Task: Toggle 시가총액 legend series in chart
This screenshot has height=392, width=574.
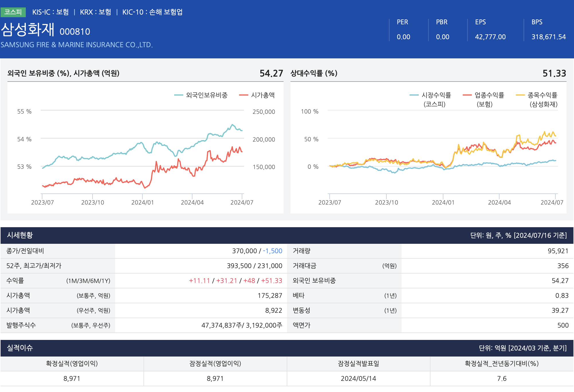Action: pyautogui.click(x=262, y=95)
